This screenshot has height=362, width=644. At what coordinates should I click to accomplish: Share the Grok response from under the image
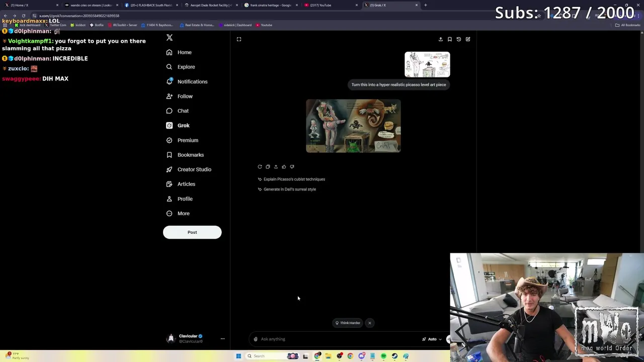[x=276, y=166]
